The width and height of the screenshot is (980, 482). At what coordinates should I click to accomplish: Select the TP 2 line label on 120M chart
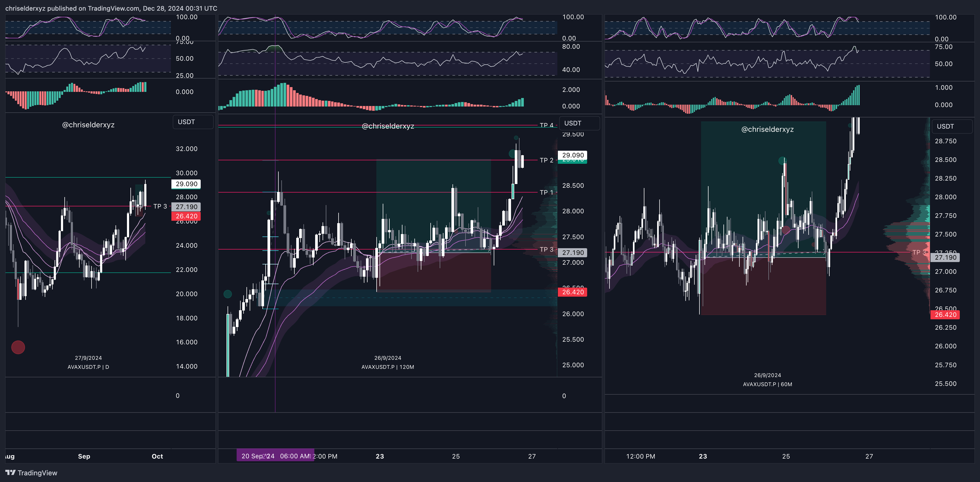[x=546, y=160]
